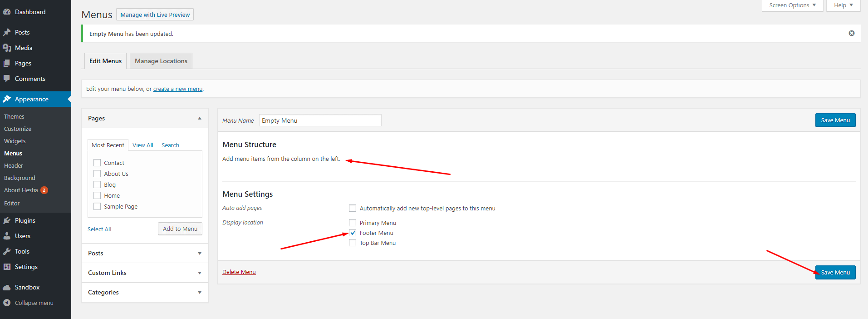
Task: Uncheck the Footer Menu checkbox
Action: [353, 233]
